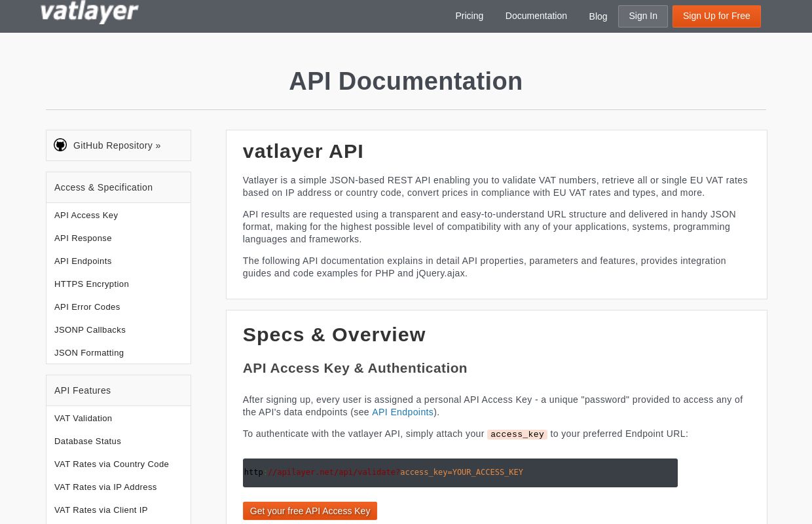The width and height of the screenshot is (812, 524).
Task: Select VAT Rates via Client IP
Action: pyautogui.click(x=101, y=510)
